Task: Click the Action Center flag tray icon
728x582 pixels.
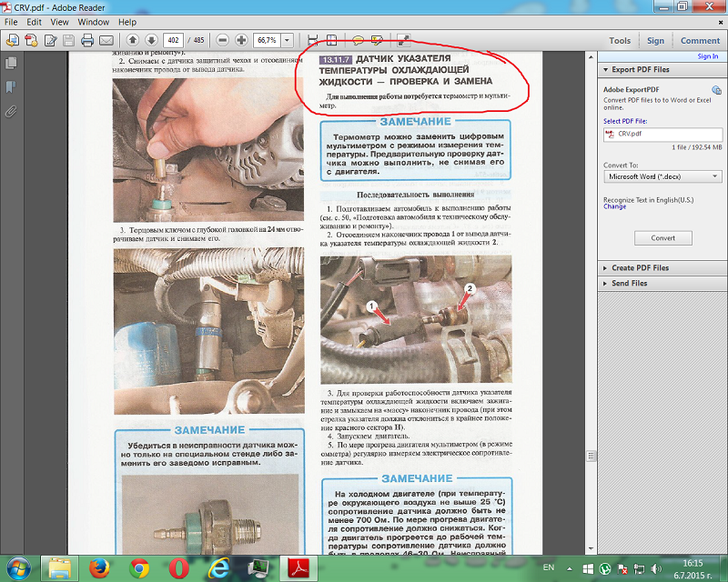Action: 622,568
